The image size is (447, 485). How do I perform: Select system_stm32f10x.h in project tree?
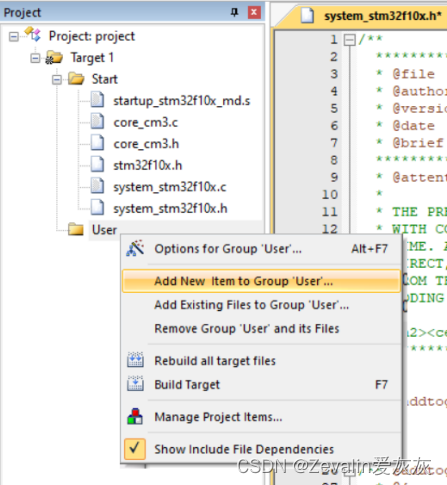point(170,208)
